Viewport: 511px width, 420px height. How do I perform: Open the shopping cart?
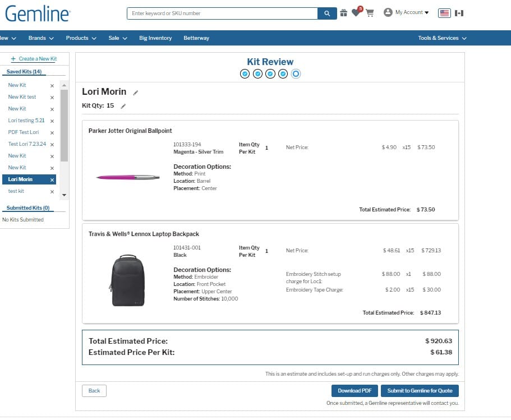[x=370, y=13]
